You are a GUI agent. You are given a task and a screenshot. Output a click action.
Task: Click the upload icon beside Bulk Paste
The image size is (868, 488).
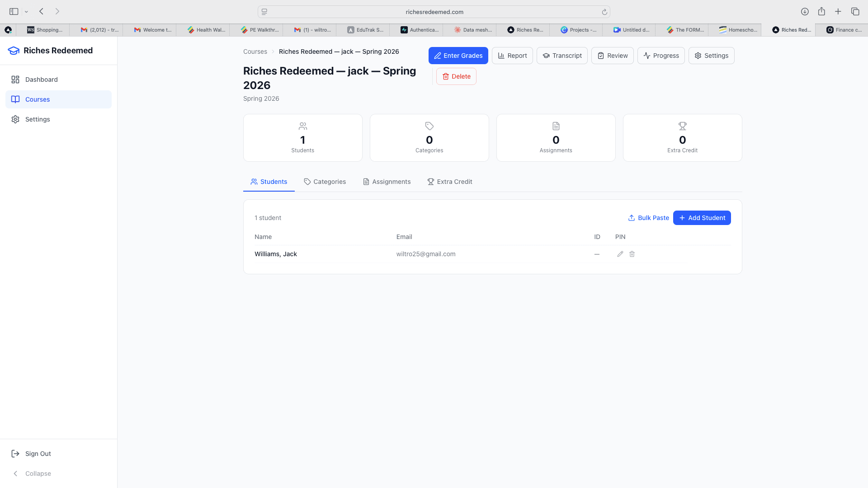(x=631, y=217)
